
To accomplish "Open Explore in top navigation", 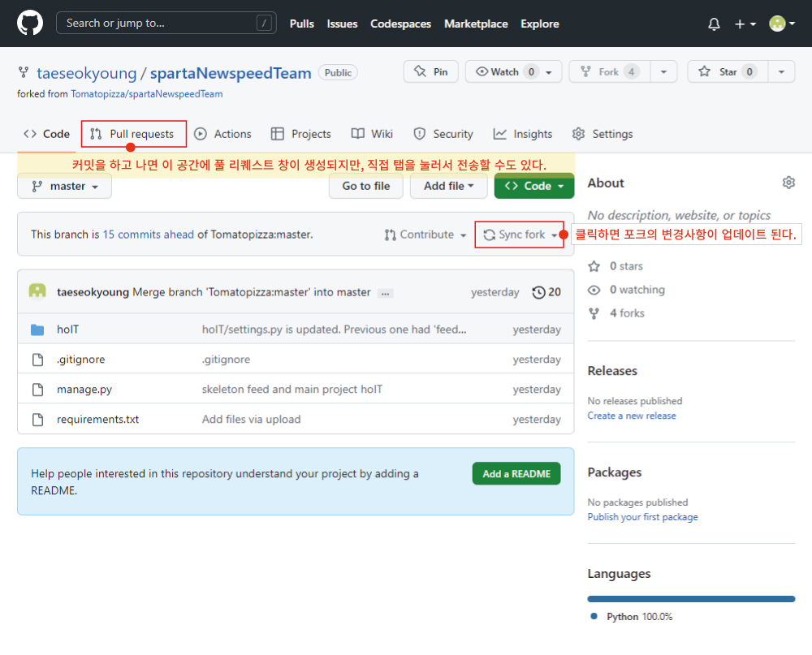I will point(540,24).
